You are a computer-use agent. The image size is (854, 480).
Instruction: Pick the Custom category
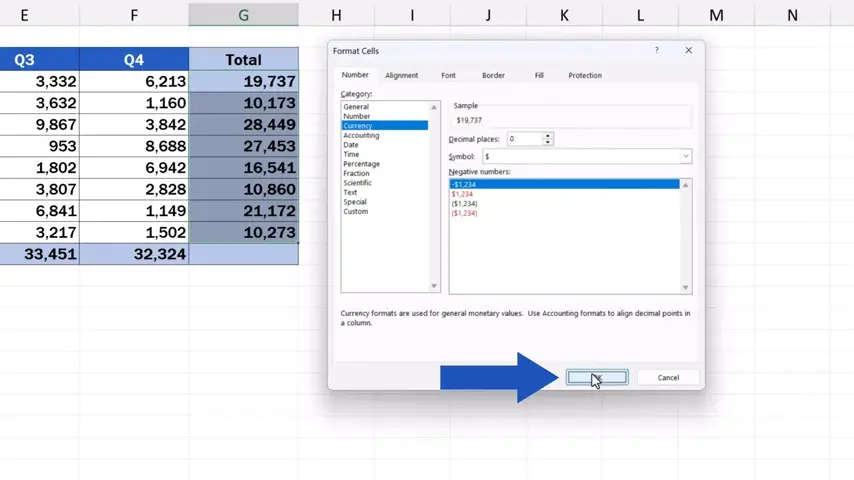click(356, 211)
